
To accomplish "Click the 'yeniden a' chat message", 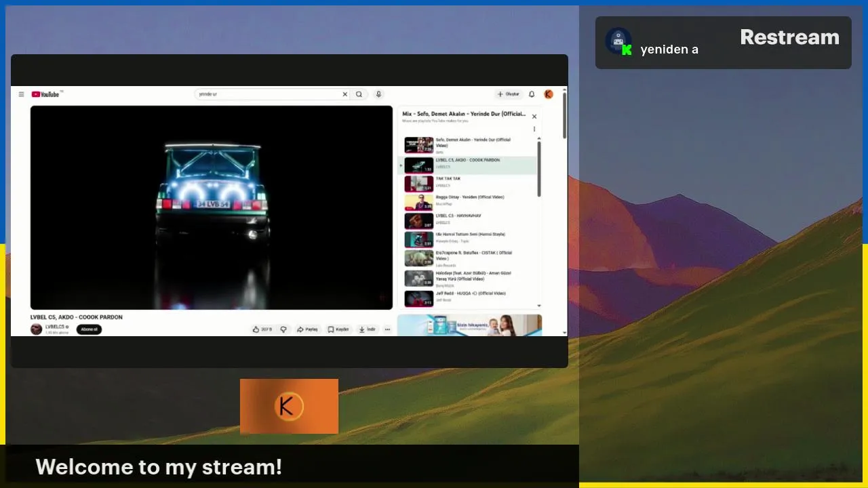I will [x=669, y=49].
